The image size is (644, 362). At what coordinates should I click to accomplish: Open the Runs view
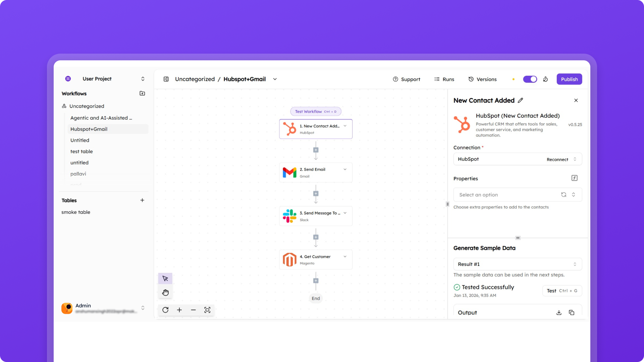click(444, 79)
